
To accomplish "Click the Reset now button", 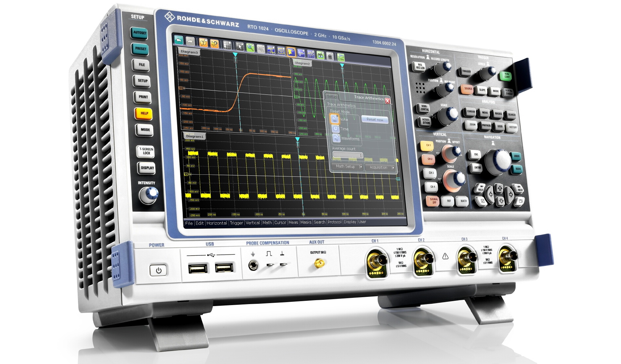I will click(x=375, y=119).
